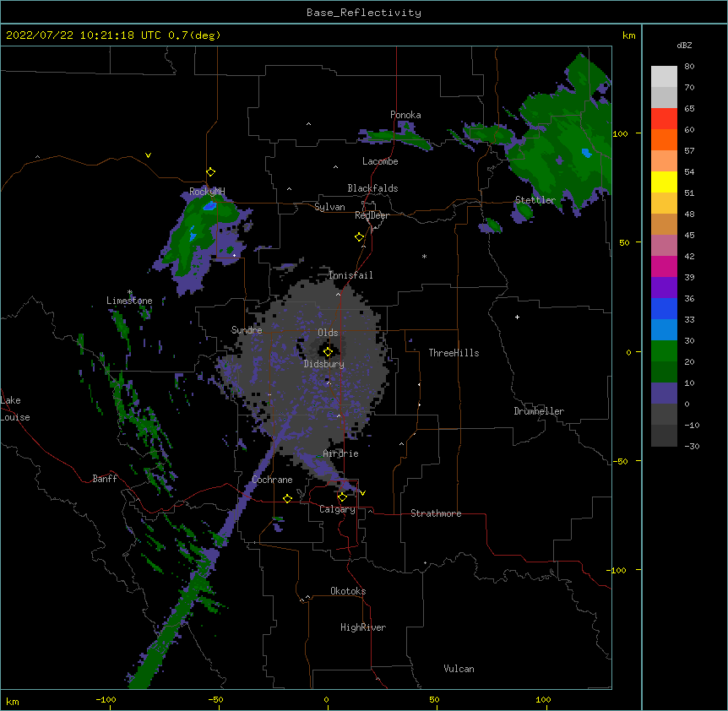
Task: Click the Base_Reflectivity title text
Action: (x=364, y=13)
